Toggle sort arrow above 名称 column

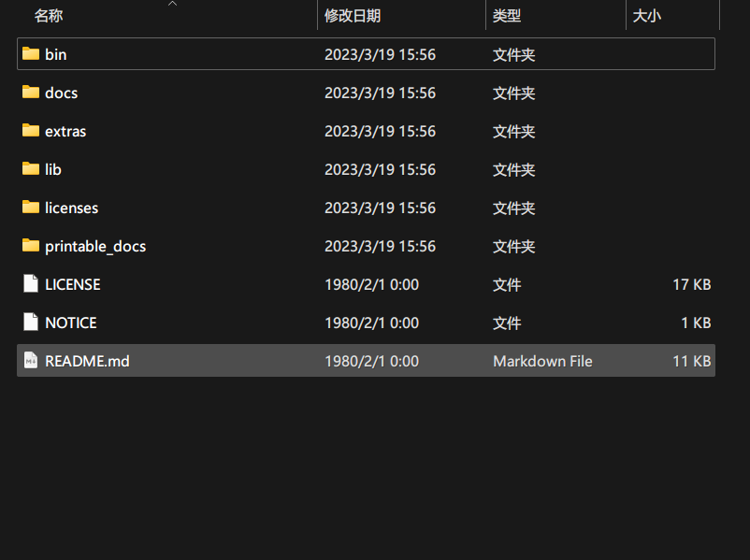click(172, 4)
